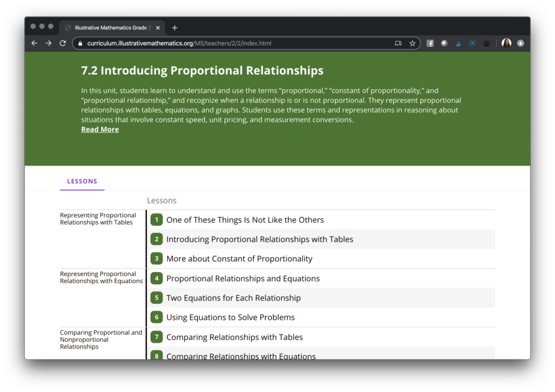Switch to the LESSONS tab
The image size is (555, 392).
(82, 181)
